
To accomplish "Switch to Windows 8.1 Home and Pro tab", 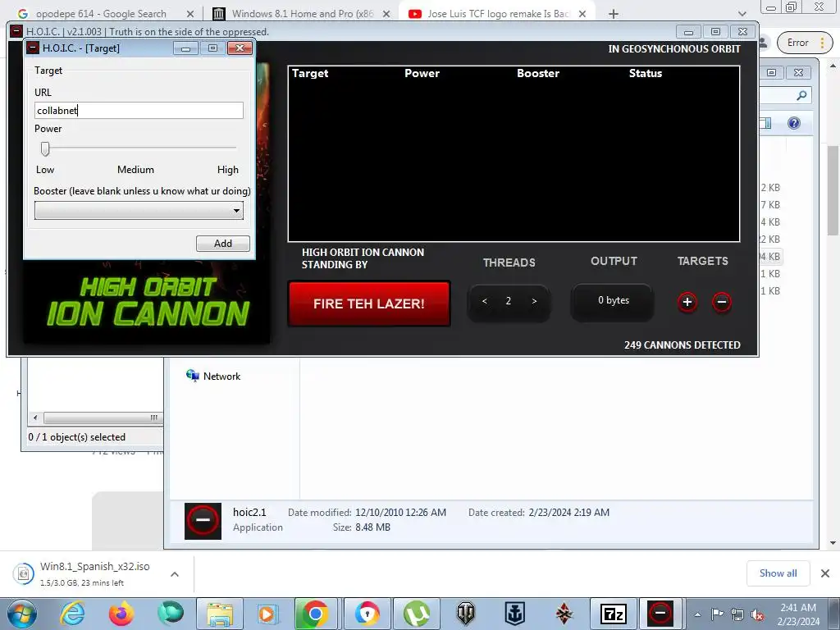I will point(302,13).
